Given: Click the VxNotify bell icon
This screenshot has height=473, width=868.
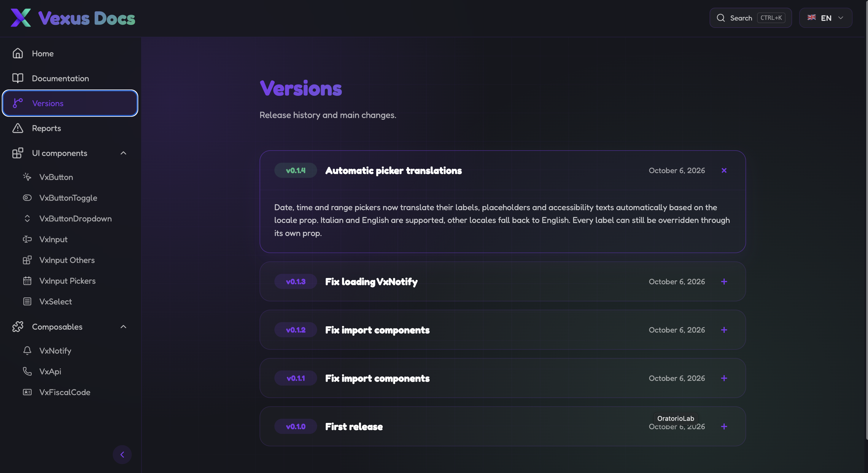Looking at the screenshot, I should (x=27, y=351).
